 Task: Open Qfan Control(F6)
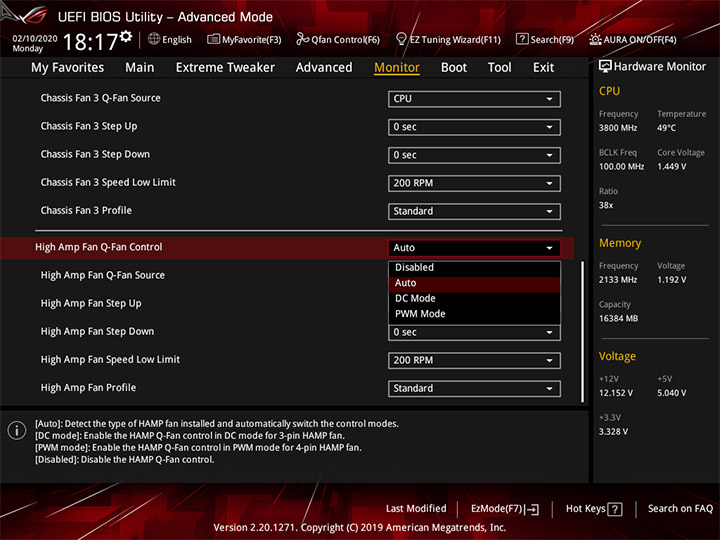(338, 39)
